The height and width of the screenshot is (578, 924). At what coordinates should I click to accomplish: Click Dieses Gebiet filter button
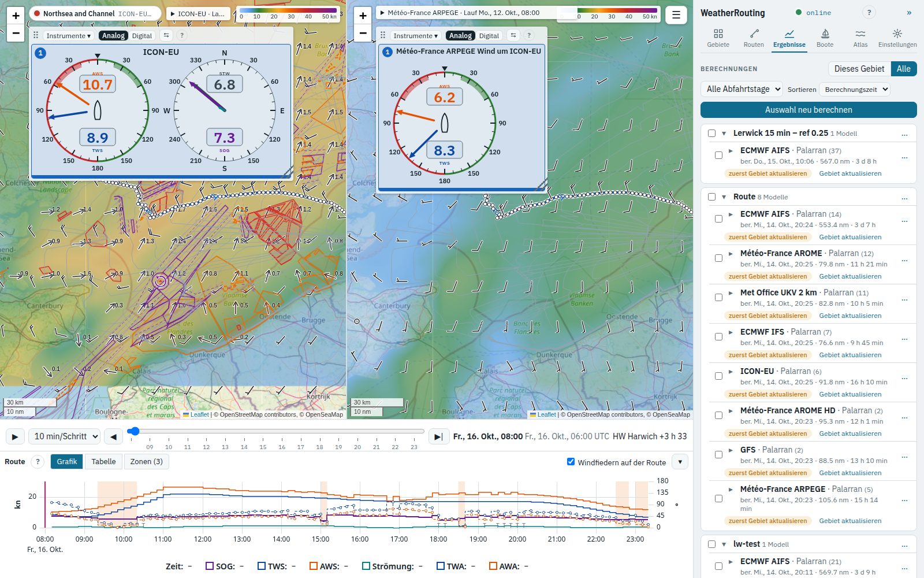point(859,69)
